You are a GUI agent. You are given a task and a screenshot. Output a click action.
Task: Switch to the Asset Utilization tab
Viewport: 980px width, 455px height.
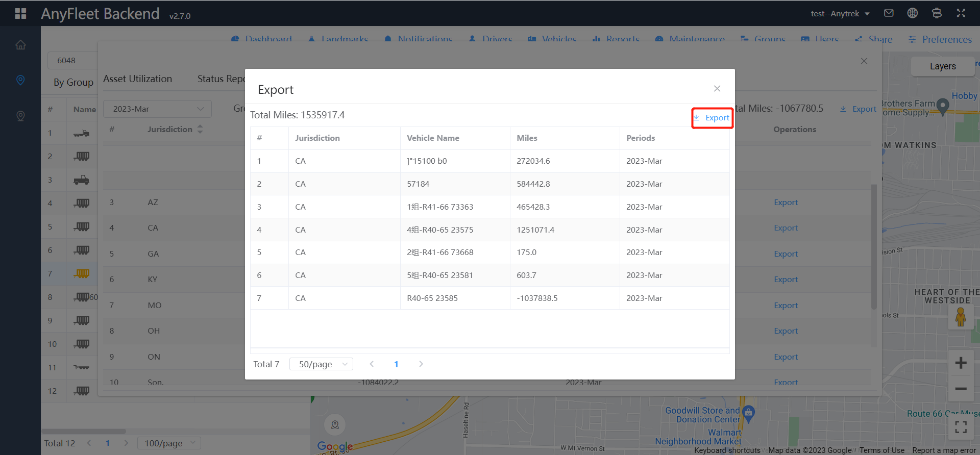pyautogui.click(x=137, y=79)
